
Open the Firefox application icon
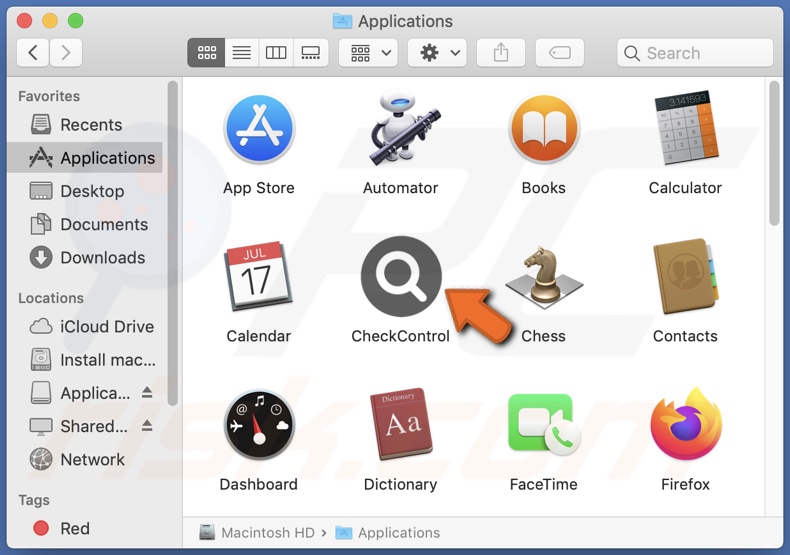tap(686, 424)
